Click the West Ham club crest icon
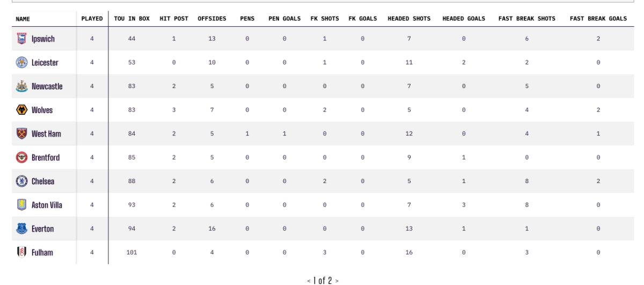Screen dimensions: 644x285 [x=21, y=134]
